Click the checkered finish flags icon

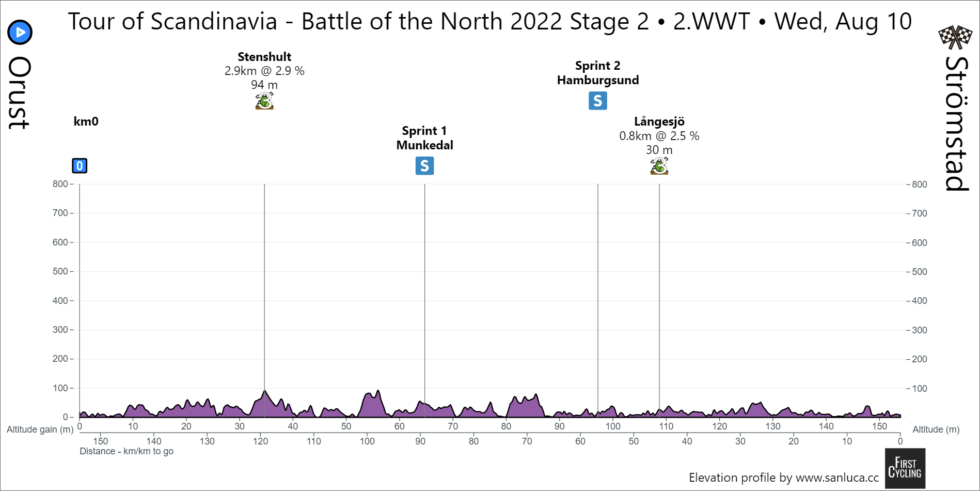pyautogui.click(x=955, y=37)
